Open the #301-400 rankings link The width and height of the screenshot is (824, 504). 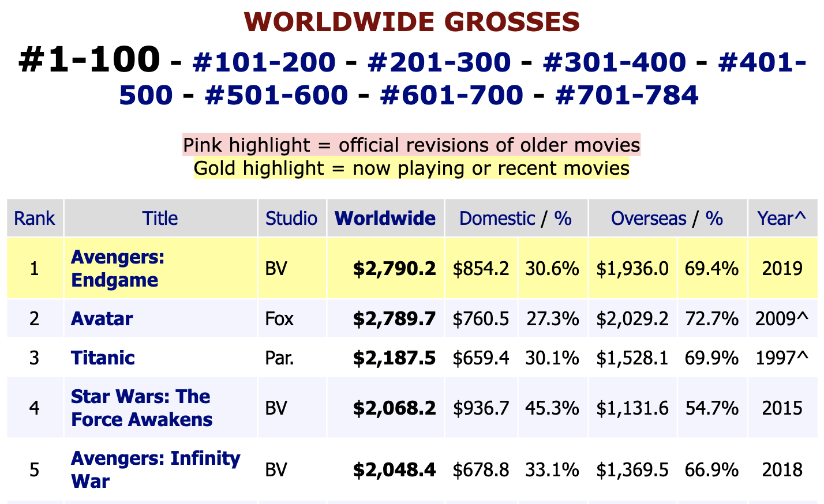(x=615, y=62)
